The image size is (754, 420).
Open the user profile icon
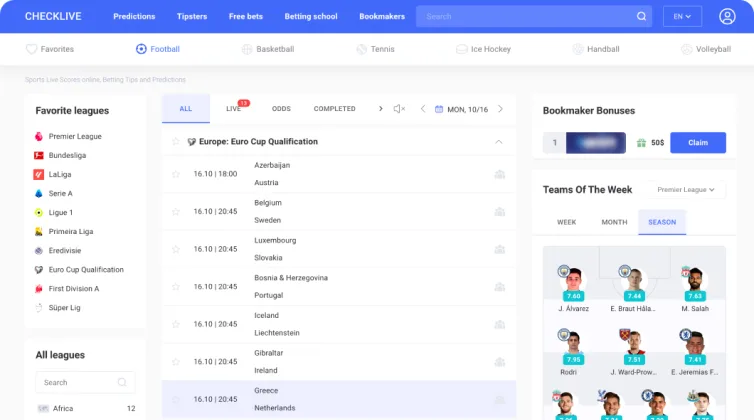(x=727, y=16)
